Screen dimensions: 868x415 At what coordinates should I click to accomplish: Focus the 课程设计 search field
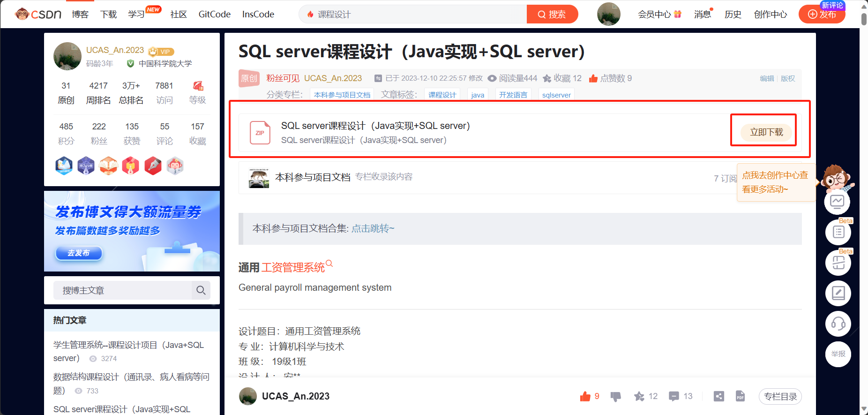click(413, 15)
